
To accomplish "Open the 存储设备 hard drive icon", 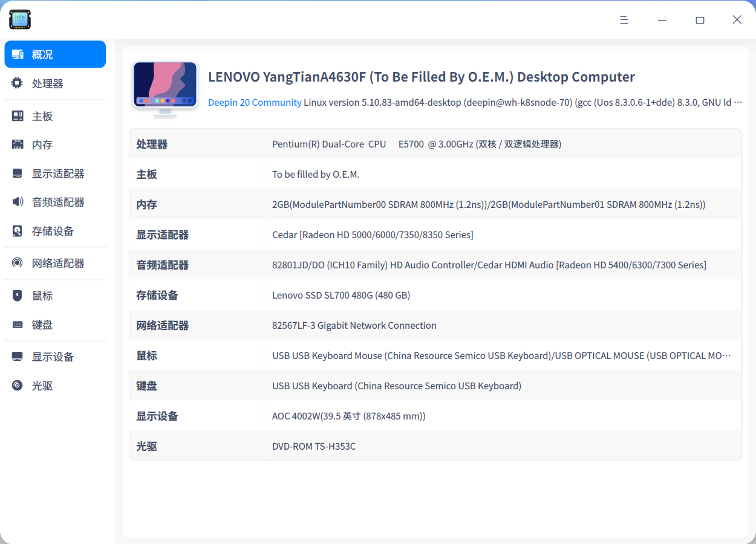I will 16,230.
